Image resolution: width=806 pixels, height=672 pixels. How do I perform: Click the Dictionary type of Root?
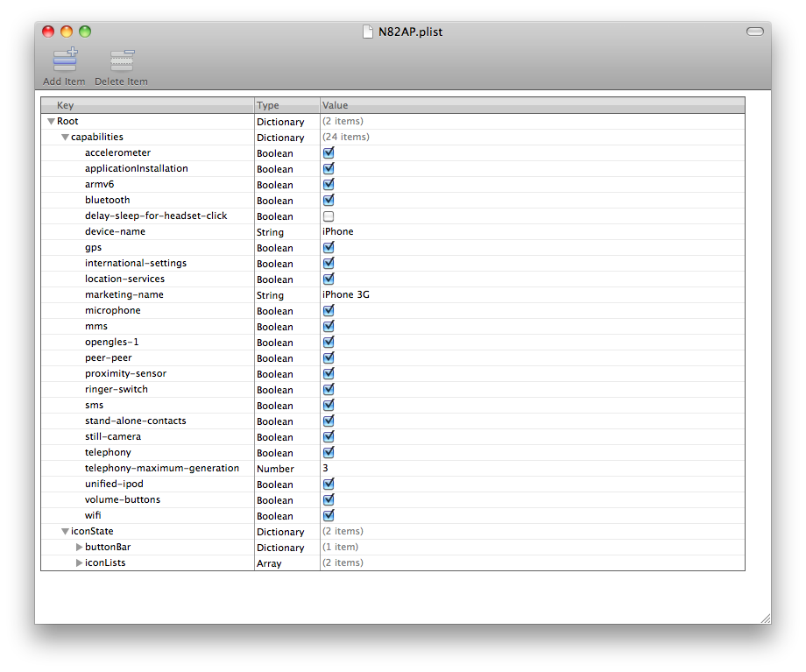(x=280, y=122)
